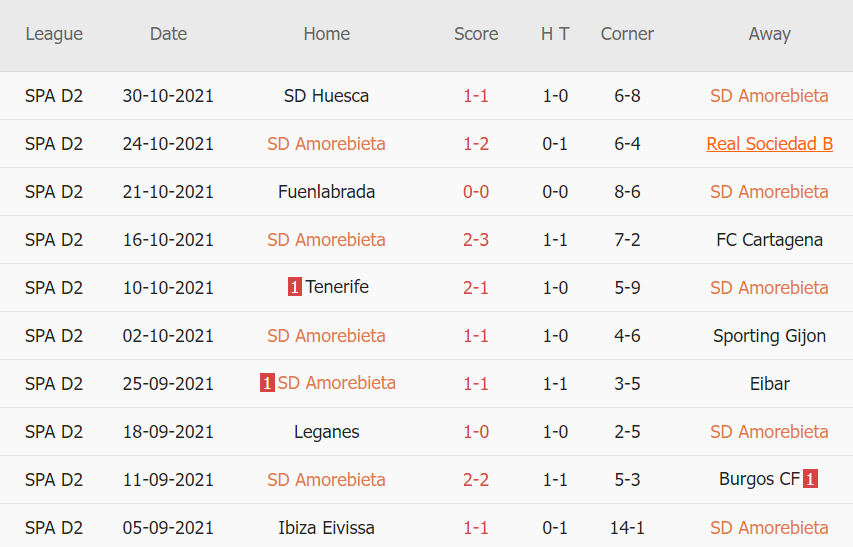Click Ibiza Eivissa home team
The image size is (853, 547).
pos(326,528)
